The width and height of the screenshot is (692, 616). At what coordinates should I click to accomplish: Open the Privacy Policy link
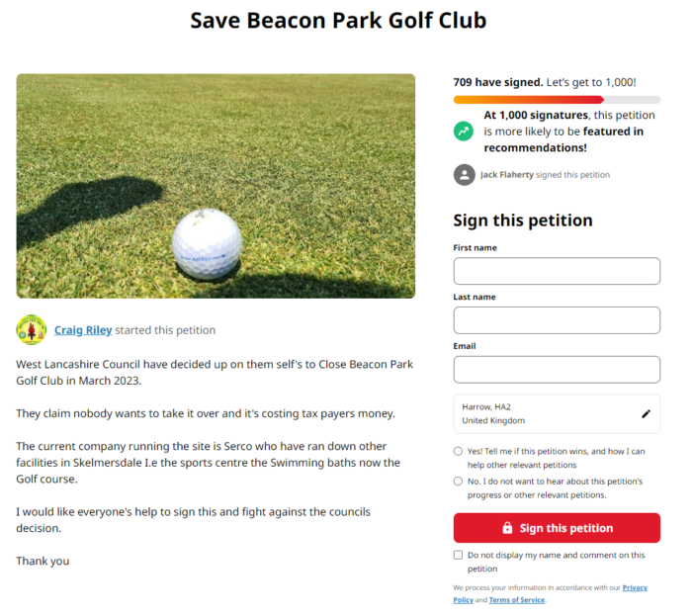(635, 587)
